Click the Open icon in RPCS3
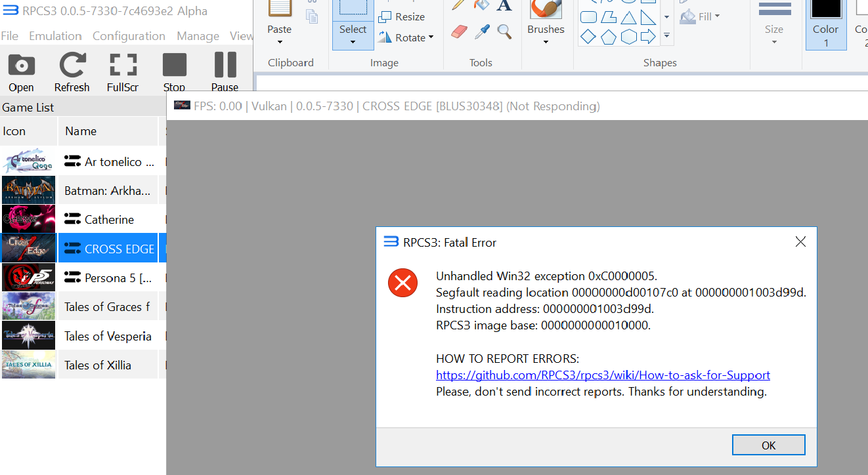This screenshot has width=868, height=475. (20, 63)
